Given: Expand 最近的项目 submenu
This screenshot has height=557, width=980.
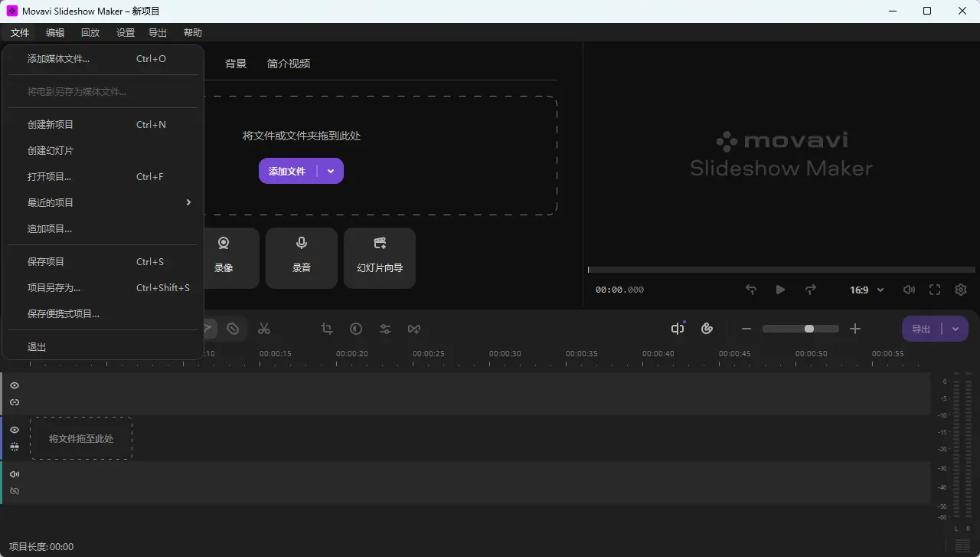Looking at the screenshot, I should [103, 202].
